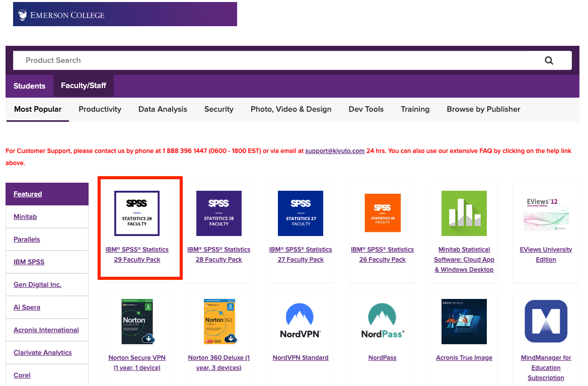Select Clarivate Analytics in the sidebar
The height and width of the screenshot is (386, 588).
pyautogui.click(x=42, y=352)
